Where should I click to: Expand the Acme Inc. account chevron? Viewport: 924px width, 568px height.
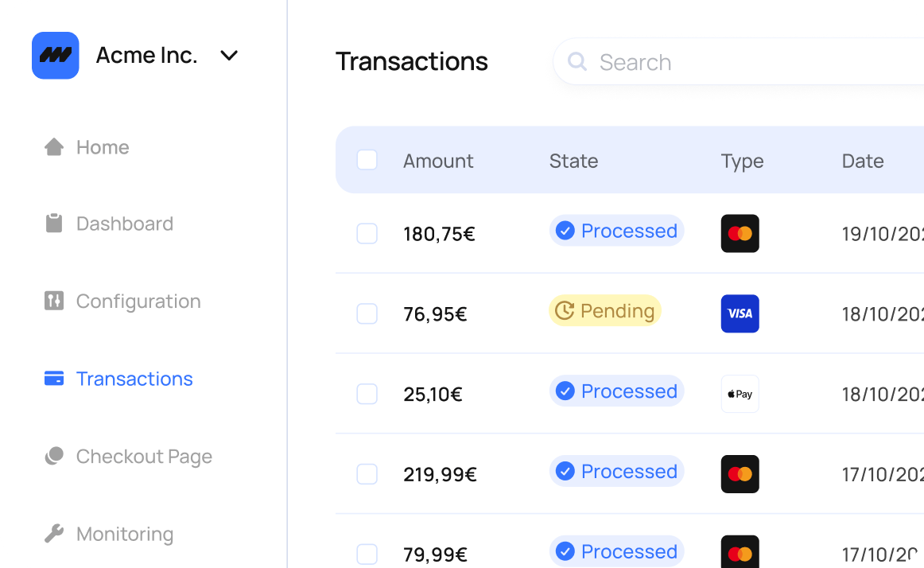tap(229, 56)
